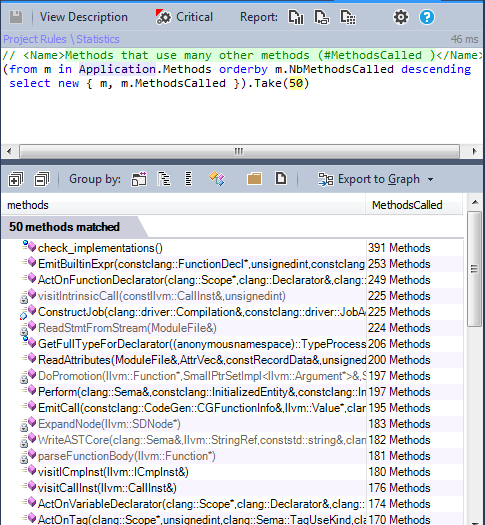Open the blue help question mark icon
The width and height of the screenshot is (485, 525).
coord(427,17)
